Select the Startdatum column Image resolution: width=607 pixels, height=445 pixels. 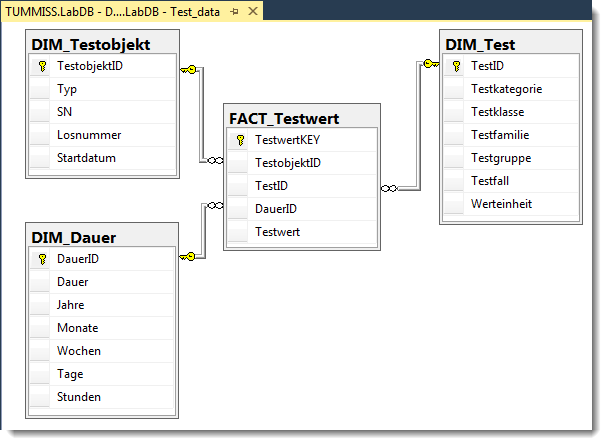click(x=103, y=158)
